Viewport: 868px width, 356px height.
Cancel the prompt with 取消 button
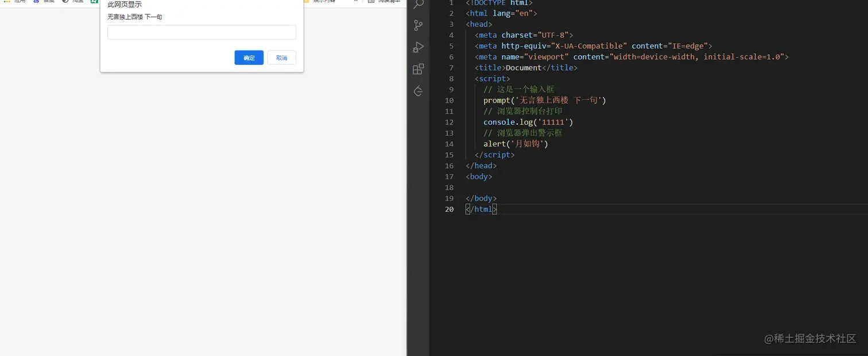282,57
